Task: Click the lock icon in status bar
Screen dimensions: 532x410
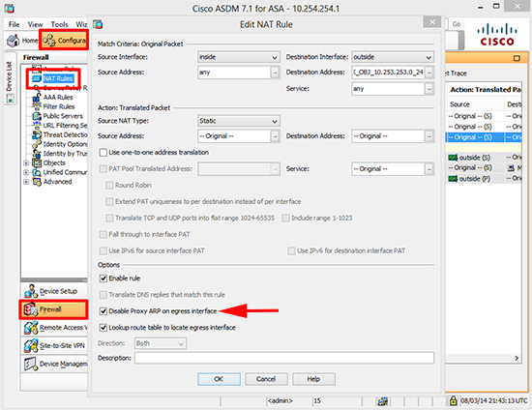Action: pos(453,400)
